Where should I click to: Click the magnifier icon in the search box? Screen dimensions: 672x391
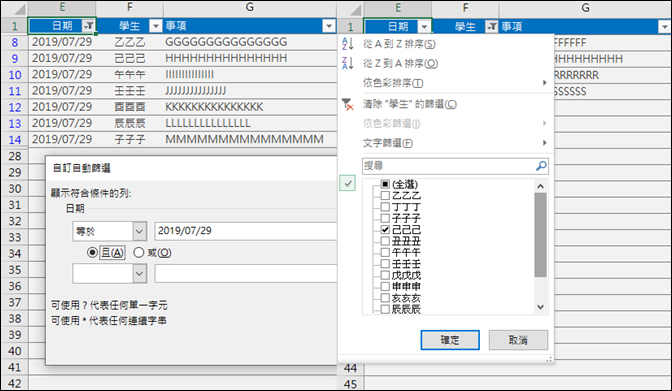(541, 165)
